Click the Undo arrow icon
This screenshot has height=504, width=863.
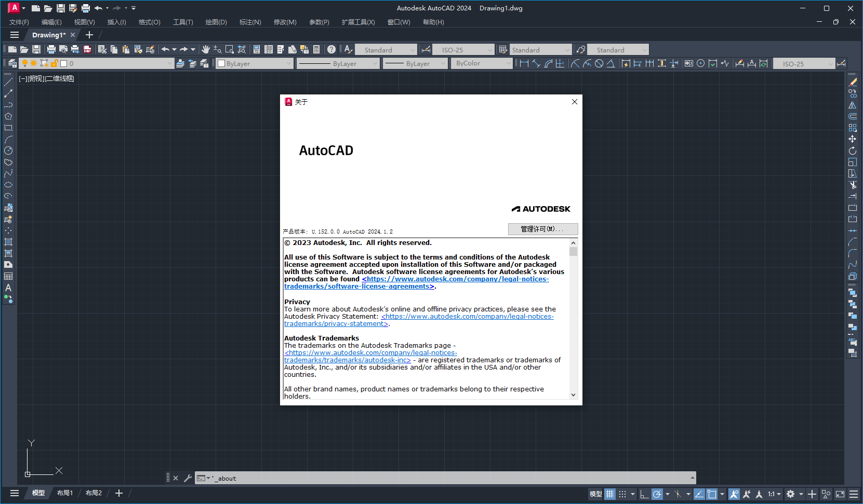click(165, 49)
